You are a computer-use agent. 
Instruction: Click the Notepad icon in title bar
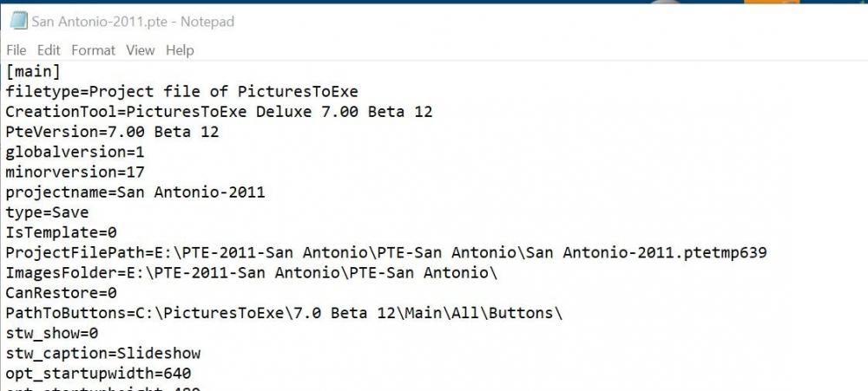coord(18,22)
